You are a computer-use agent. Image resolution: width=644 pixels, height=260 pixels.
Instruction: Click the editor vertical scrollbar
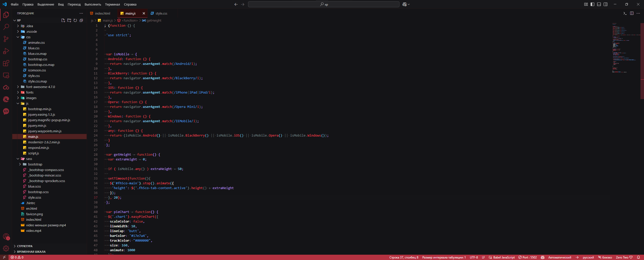point(642,61)
